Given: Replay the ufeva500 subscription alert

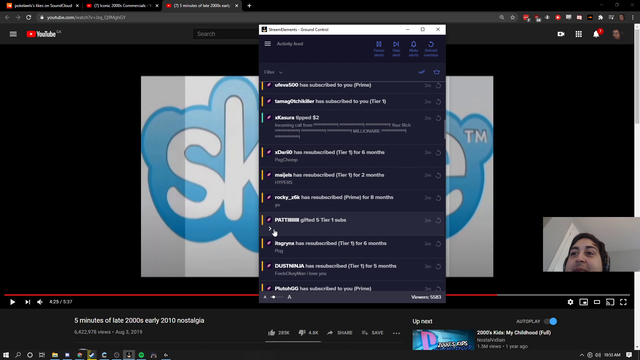Looking at the screenshot, I should [438, 85].
